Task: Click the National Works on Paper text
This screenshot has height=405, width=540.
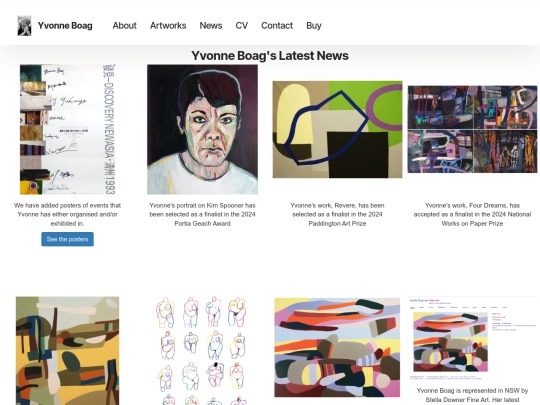Action: (x=472, y=215)
